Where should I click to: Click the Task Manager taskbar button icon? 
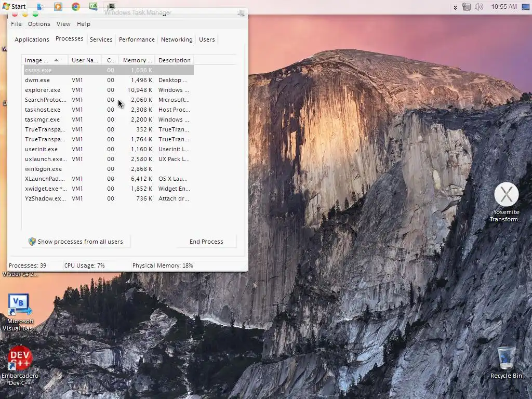[x=111, y=6]
